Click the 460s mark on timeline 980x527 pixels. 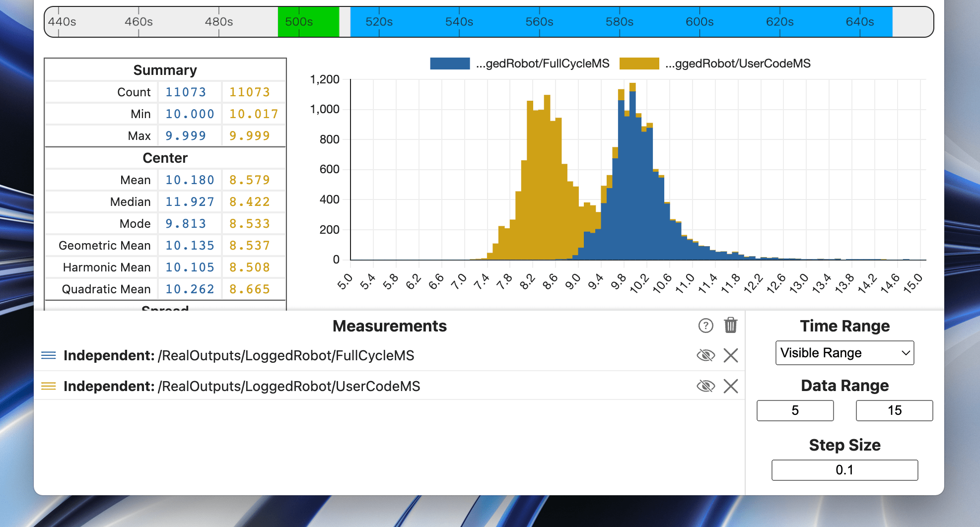(x=139, y=22)
